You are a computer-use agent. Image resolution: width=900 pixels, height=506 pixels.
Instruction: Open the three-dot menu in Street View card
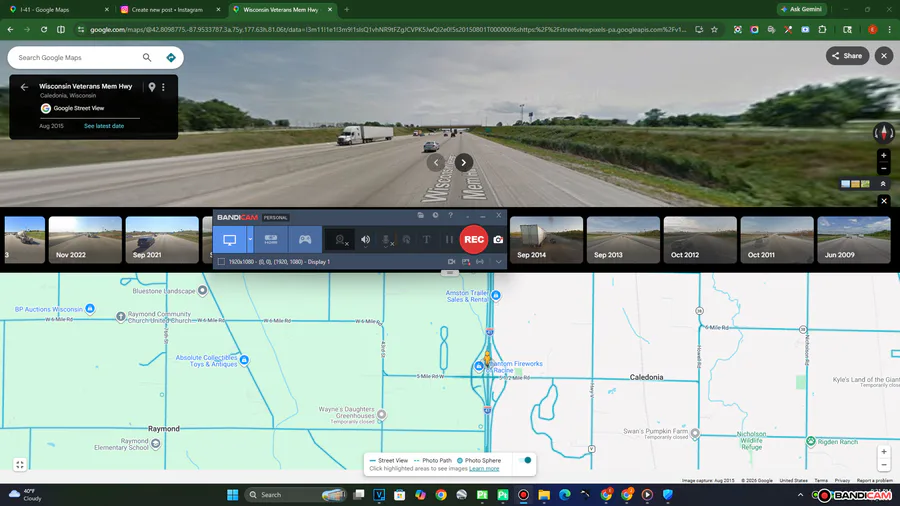coord(164,87)
